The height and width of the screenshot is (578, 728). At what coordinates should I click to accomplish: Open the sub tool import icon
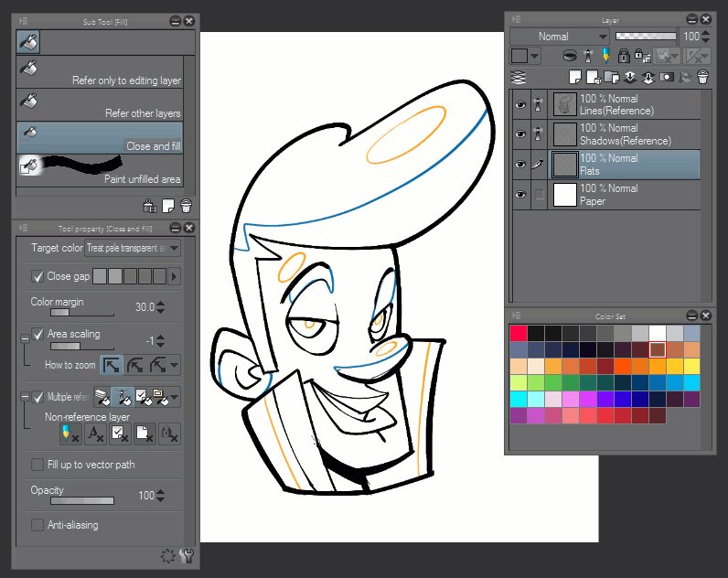149,206
